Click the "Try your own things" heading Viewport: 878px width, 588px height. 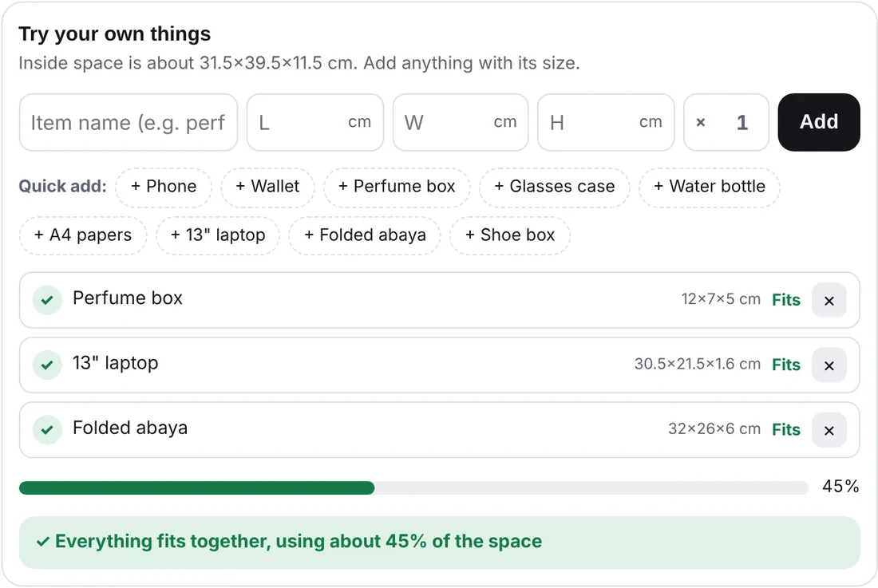(115, 34)
